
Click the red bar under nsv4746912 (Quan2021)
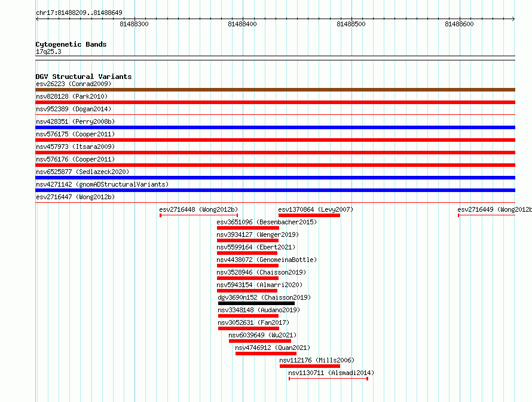(266, 354)
